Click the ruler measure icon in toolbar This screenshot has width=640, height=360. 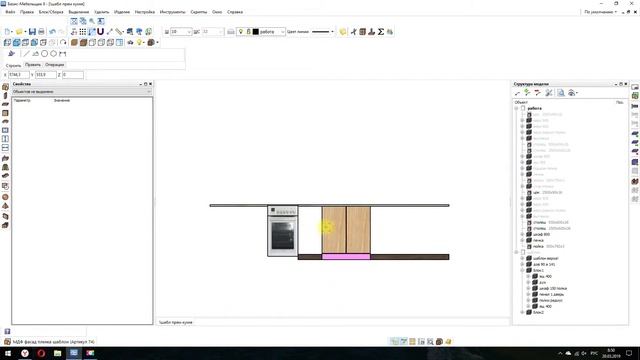point(119,31)
